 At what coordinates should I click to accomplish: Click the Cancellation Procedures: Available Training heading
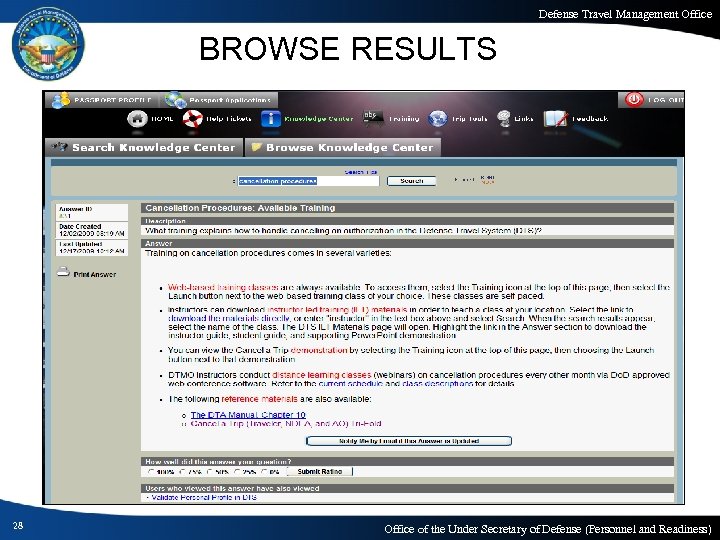coord(240,208)
